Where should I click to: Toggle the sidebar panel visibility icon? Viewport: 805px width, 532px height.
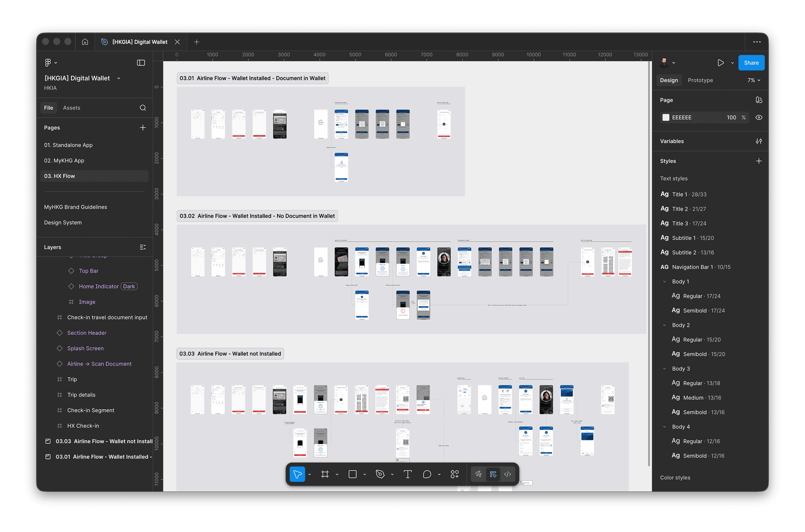[x=141, y=63]
